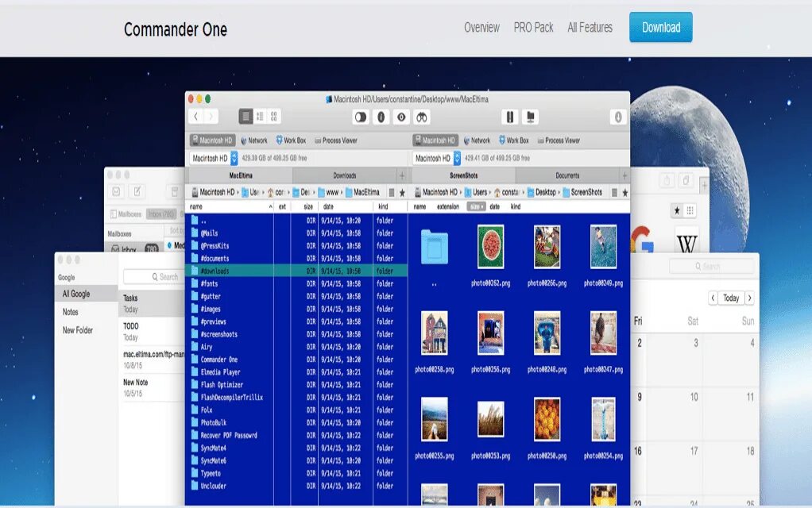
Task: Expand the right pane Macintosh HD drive selector
Action: coord(457,158)
